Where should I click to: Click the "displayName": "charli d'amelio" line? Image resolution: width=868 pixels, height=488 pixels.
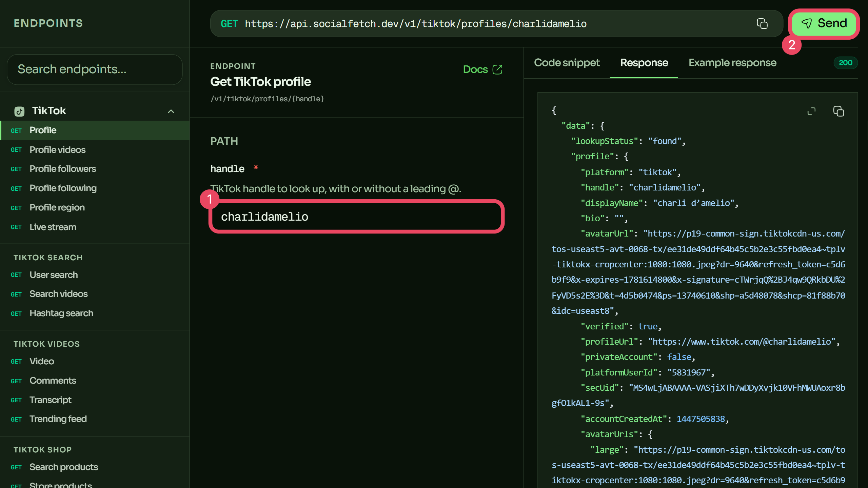[659, 203]
